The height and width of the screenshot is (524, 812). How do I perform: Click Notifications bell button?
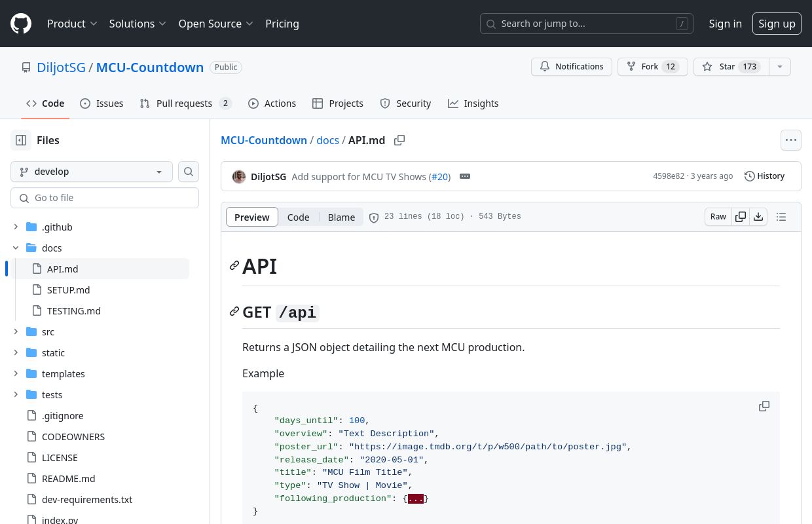(572, 67)
